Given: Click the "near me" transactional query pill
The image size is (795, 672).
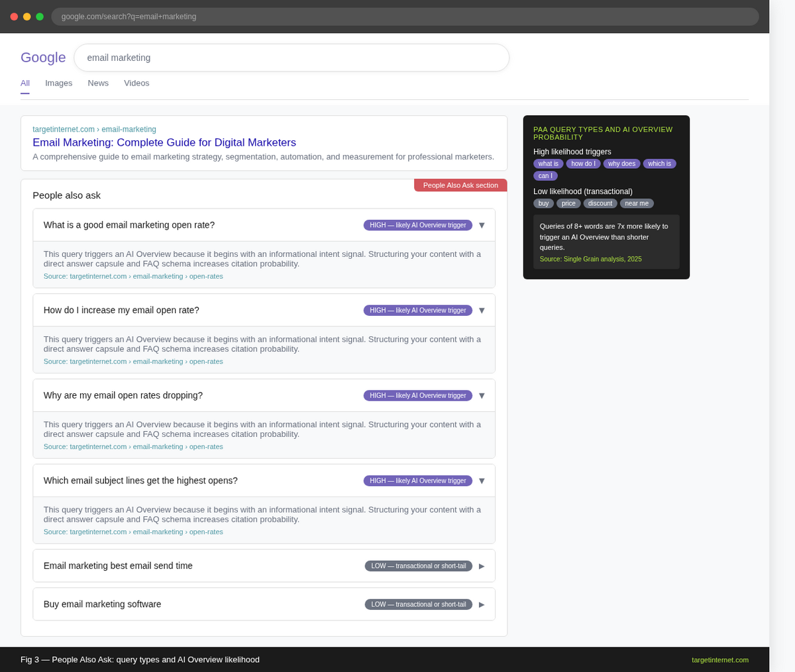Looking at the screenshot, I should click(636, 203).
